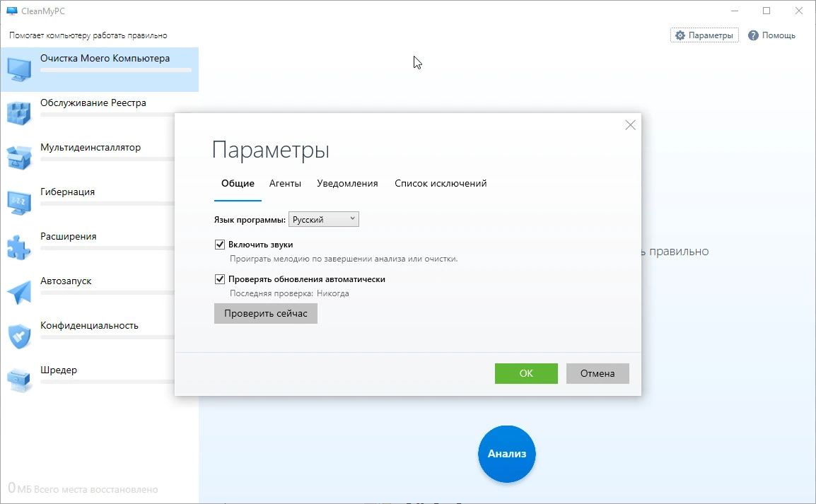Click the My Computer cleanup monitor icon
This screenshot has height=504, width=816.
[x=19, y=69]
